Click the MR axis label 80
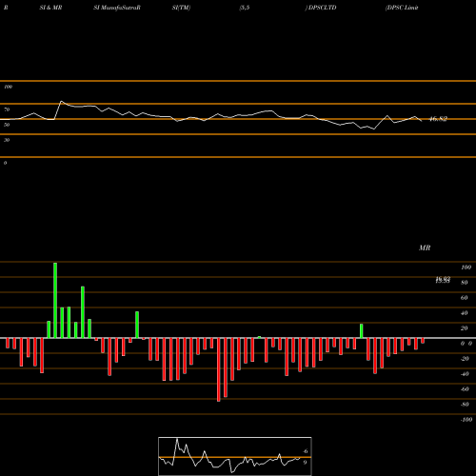The image size is (476, 476). (465, 283)
